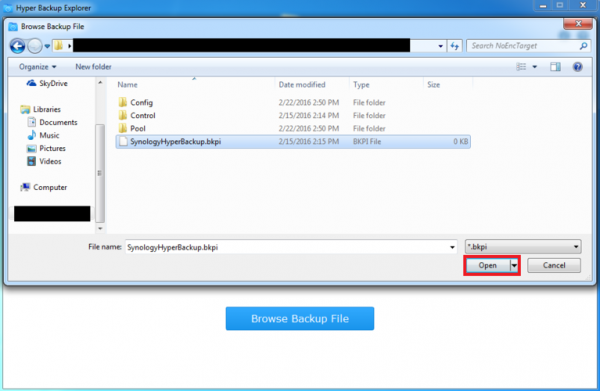Click the 0 KB size cell
The height and width of the screenshot is (391, 600).
[x=461, y=142]
